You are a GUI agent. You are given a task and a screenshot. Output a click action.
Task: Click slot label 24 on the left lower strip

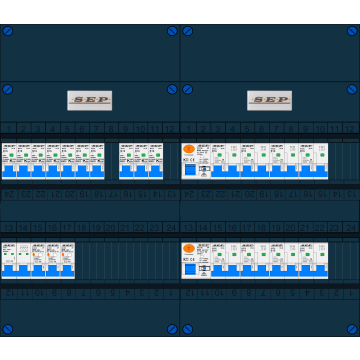[x=171, y=228]
